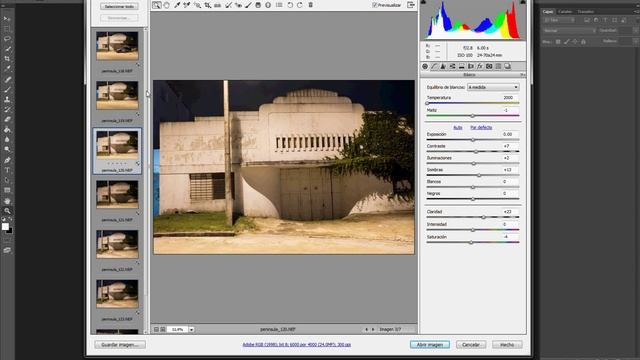
Task: Open the Presets panel tab
Action: [498, 66]
